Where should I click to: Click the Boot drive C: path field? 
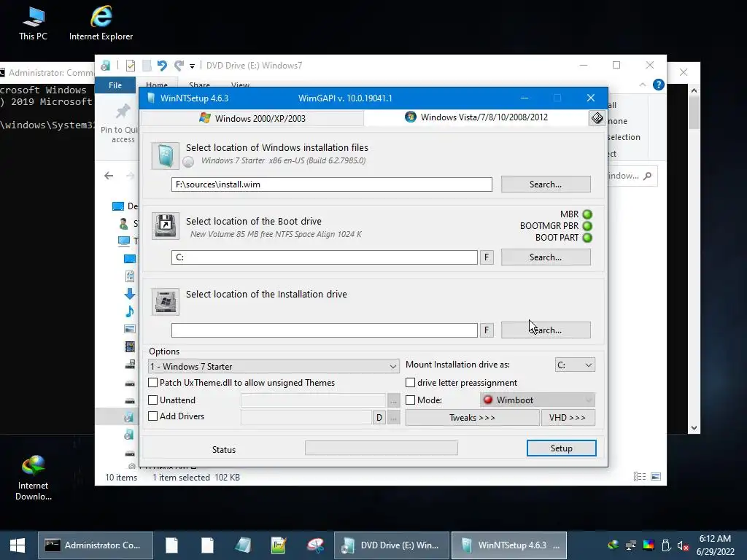point(325,257)
